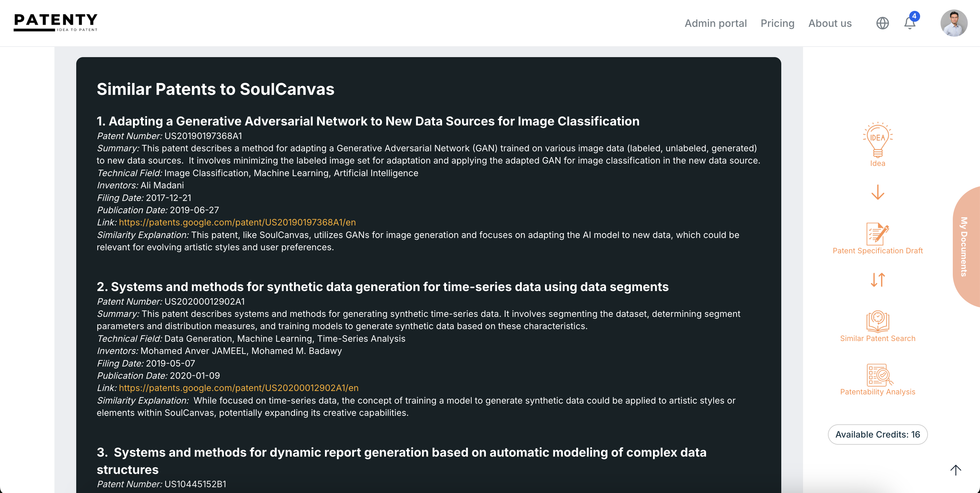Open the Patent Specification Draft icon

click(x=877, y=234)
